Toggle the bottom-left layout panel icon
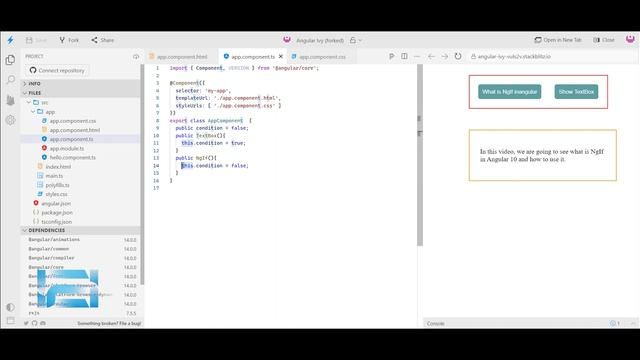This screenshot has height=360, width=640. [11, 321]
